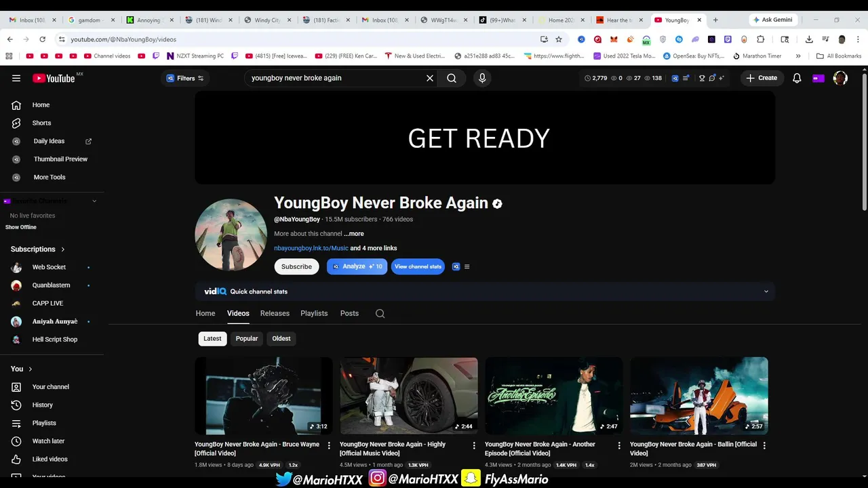Screen dimensions: 868x488
Task: Collapse the Favorite Channels section
Action: (94, 201)
